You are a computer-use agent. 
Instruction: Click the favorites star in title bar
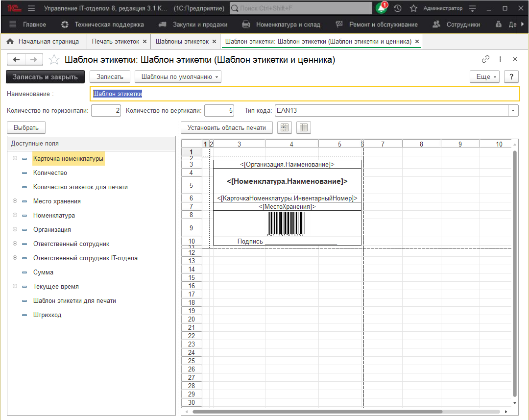coord(413,8)
